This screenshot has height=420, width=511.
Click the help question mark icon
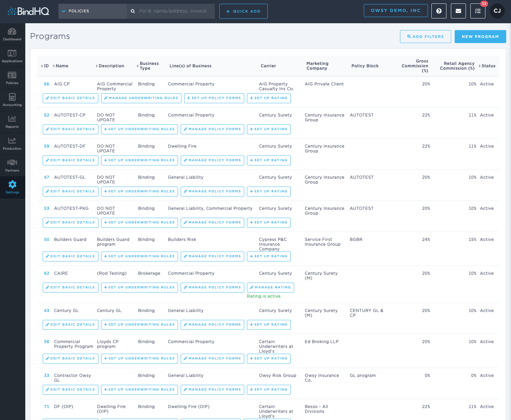439,11
